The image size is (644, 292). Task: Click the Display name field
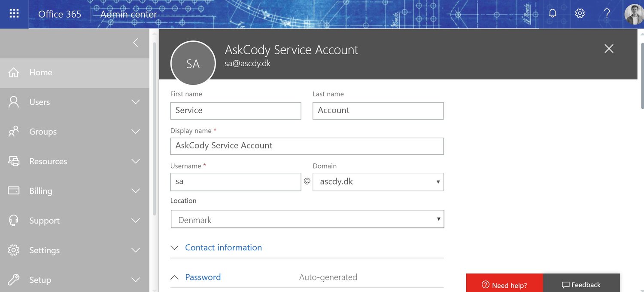307,146
